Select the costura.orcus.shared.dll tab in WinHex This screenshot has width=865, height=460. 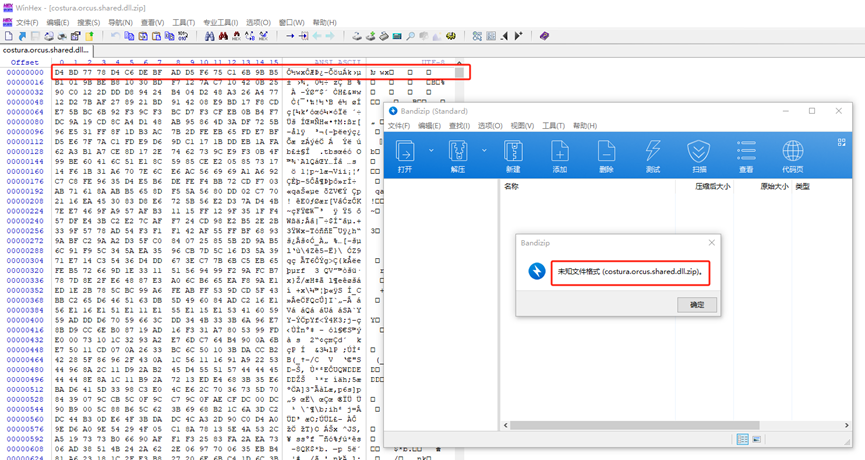pos(46,50)
